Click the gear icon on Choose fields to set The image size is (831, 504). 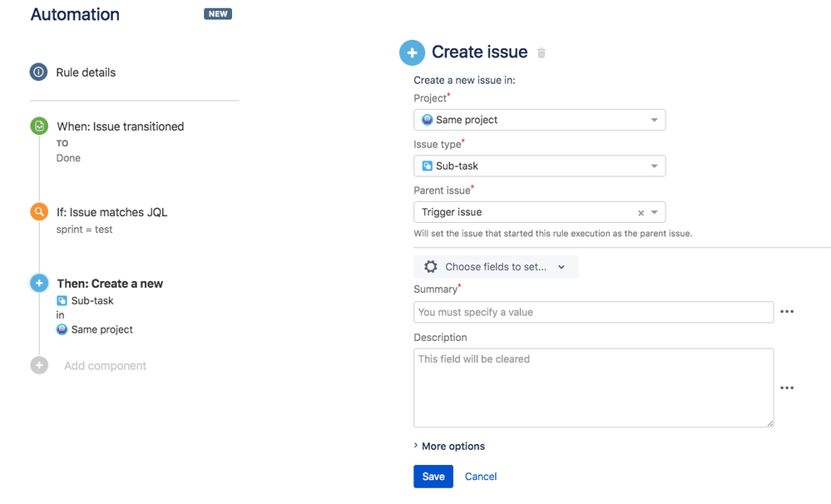[x=430, y=267]
